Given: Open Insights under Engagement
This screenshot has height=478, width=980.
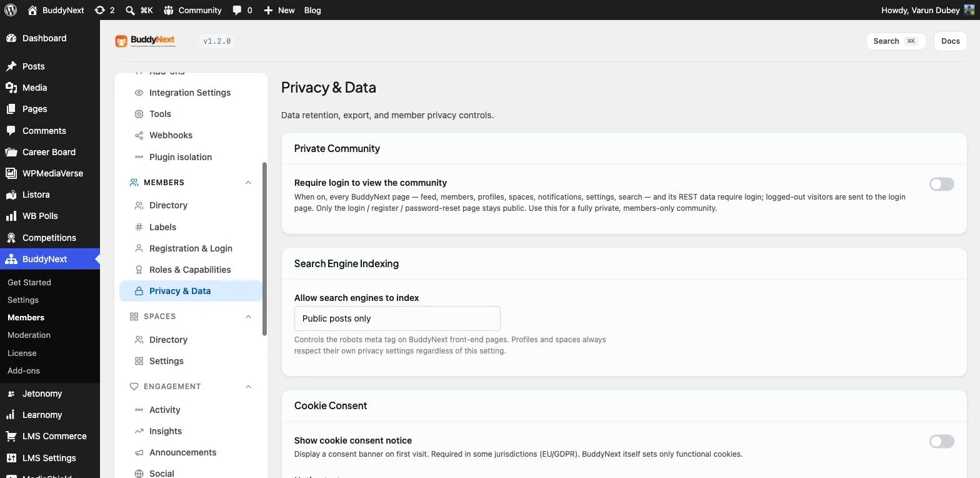Looking at the screenshot, I should 191,431.
